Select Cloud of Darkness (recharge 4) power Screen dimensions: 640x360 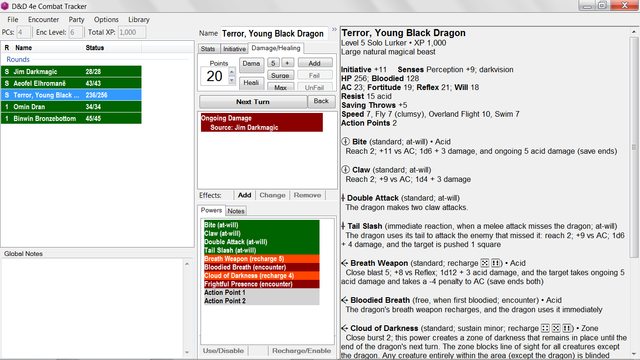[262, 276]
